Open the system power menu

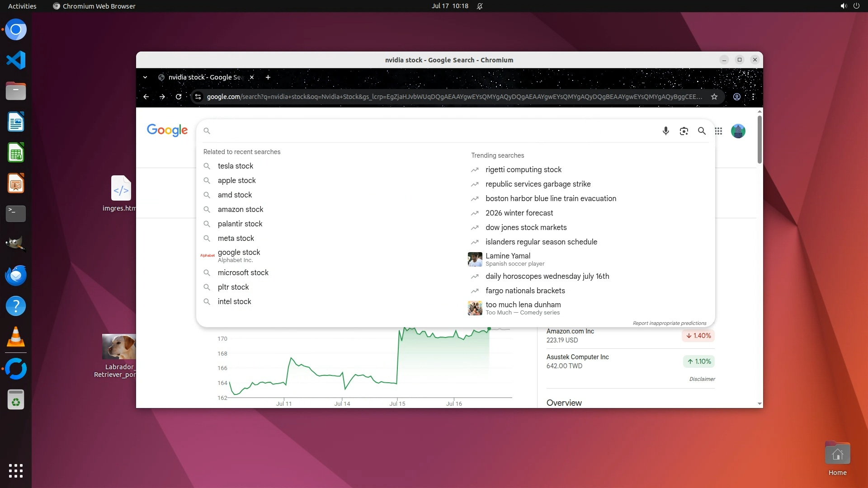click(856, 6)
